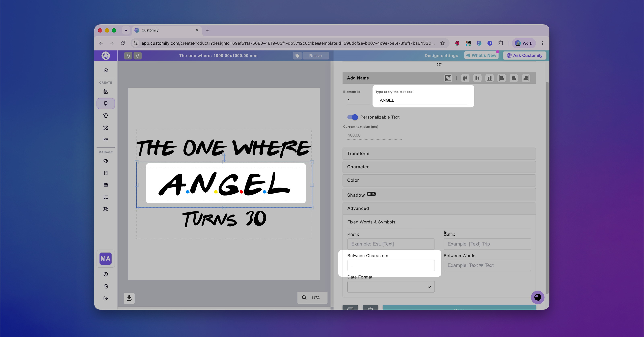Select the TURNS 30 text on canvas

pyautogui.click(x=224, y=219)
